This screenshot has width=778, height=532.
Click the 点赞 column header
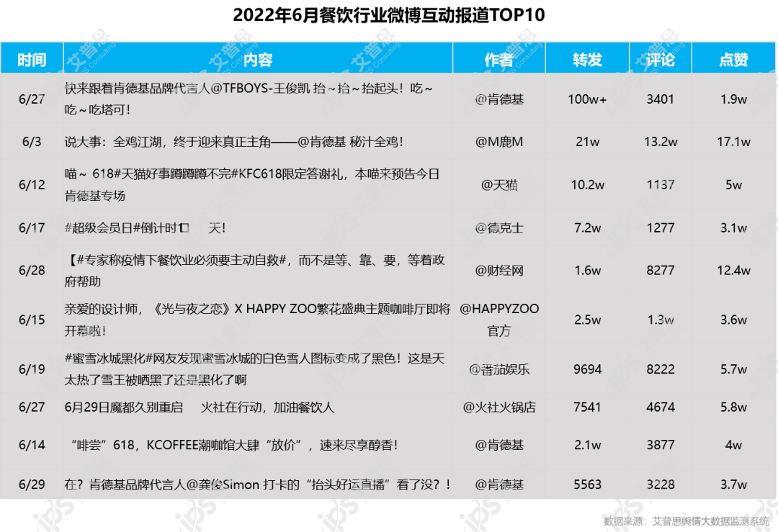click(x=733, y=60)
